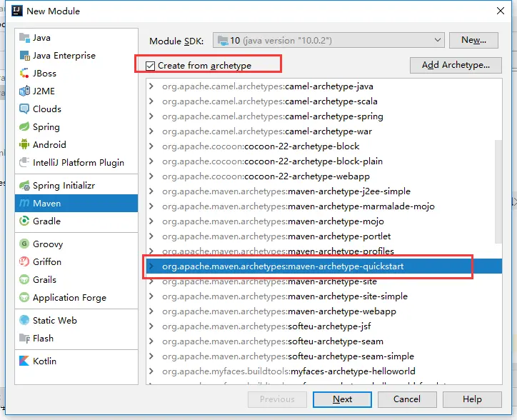Expand the camel-archetype-java node
Viewport: 517px width, 420px height.
[151, 86]
